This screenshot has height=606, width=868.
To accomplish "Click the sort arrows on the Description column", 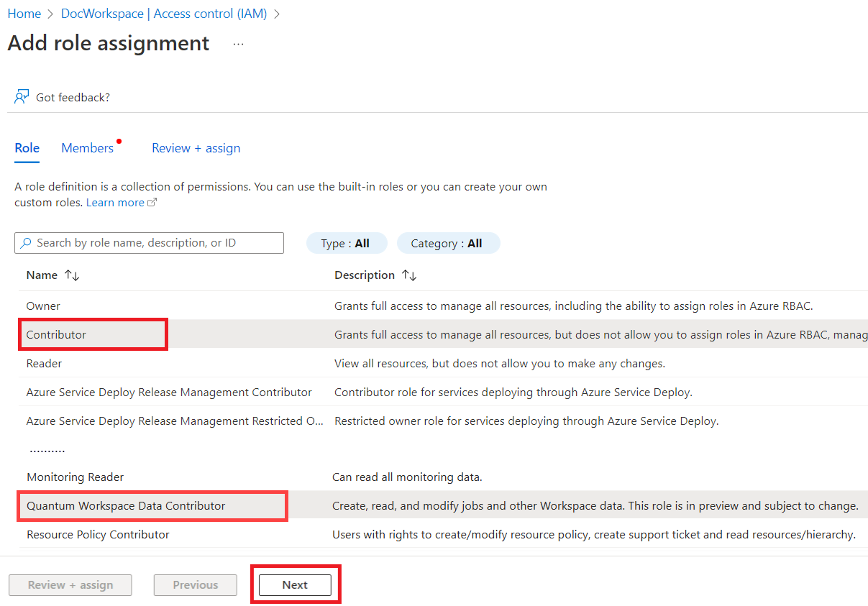I will click(408, 275).
